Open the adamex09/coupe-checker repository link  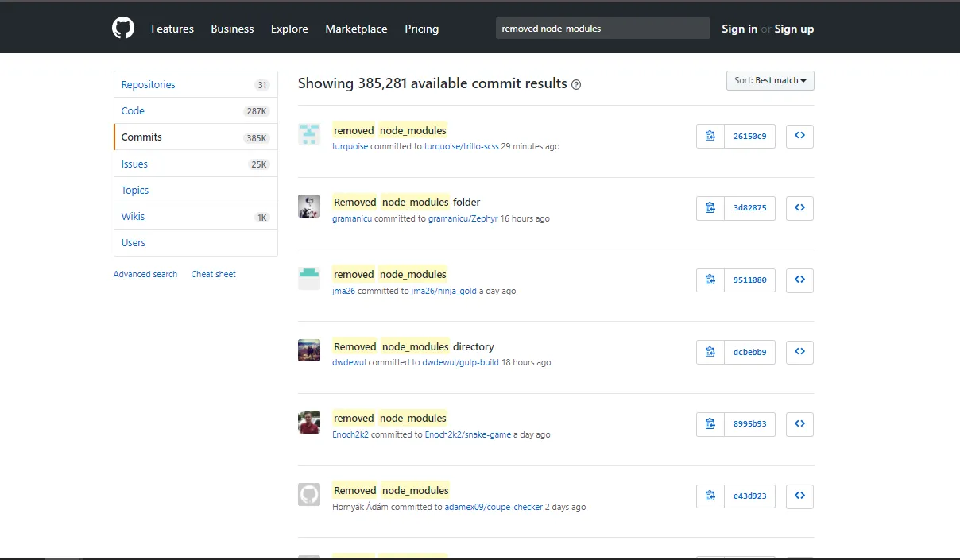pyautogui.click(x=494, y=507)
